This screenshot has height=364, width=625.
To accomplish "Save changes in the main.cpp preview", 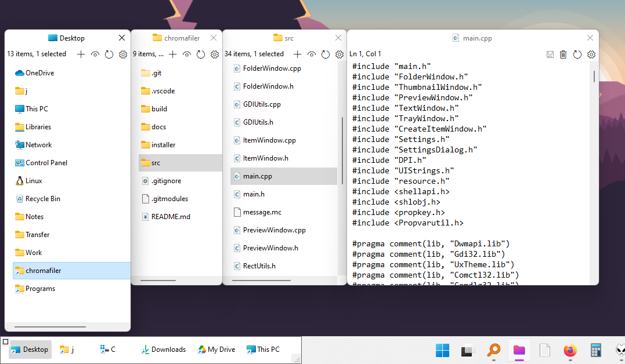I will tap(550, 53).
